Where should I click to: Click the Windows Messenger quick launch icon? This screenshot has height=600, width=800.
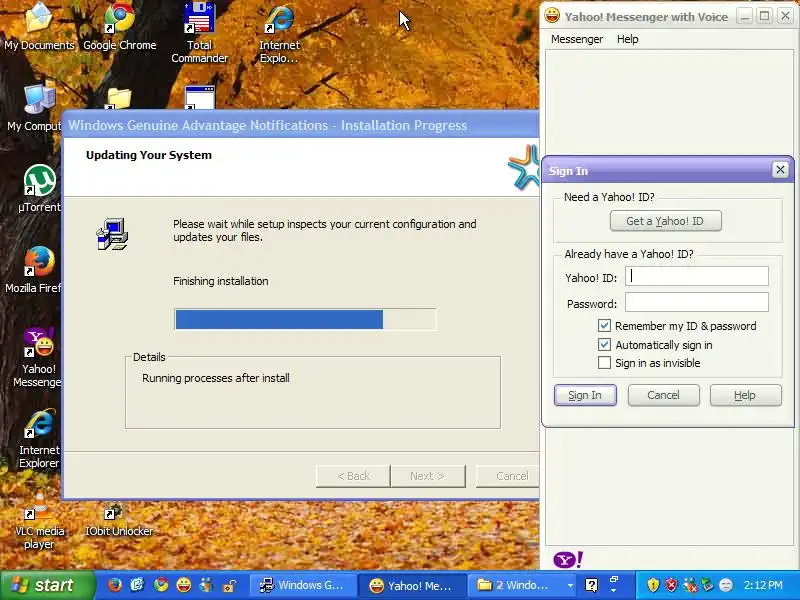[207, 585]
